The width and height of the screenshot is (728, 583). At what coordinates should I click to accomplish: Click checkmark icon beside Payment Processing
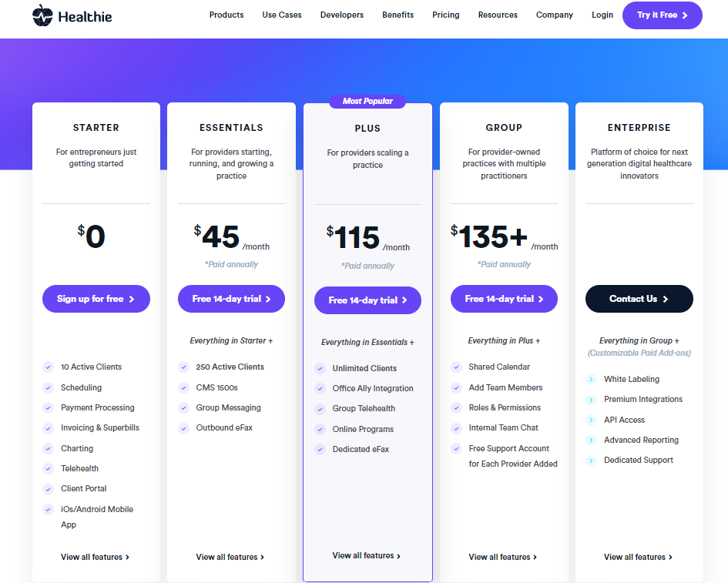point(48,408)
